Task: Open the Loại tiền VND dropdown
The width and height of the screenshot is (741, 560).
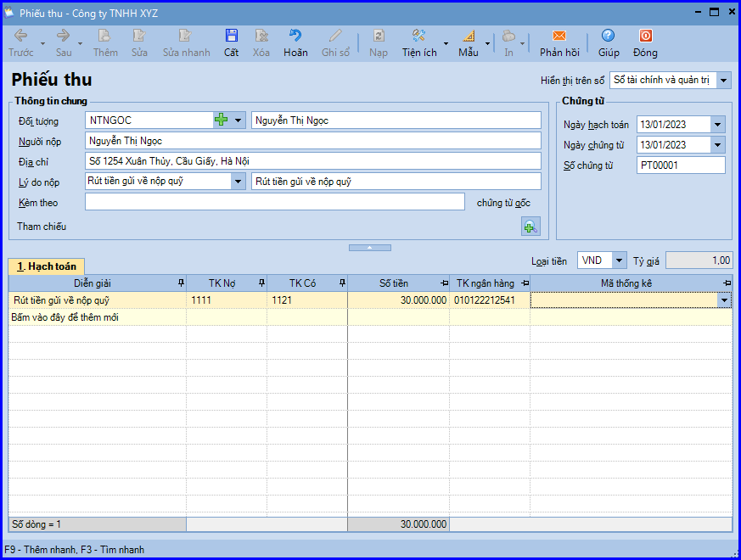Action: click(619, 260)
